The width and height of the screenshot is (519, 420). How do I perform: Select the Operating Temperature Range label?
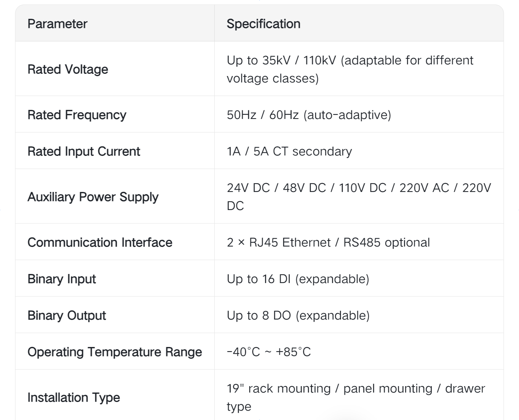click(x=114, y=352)
